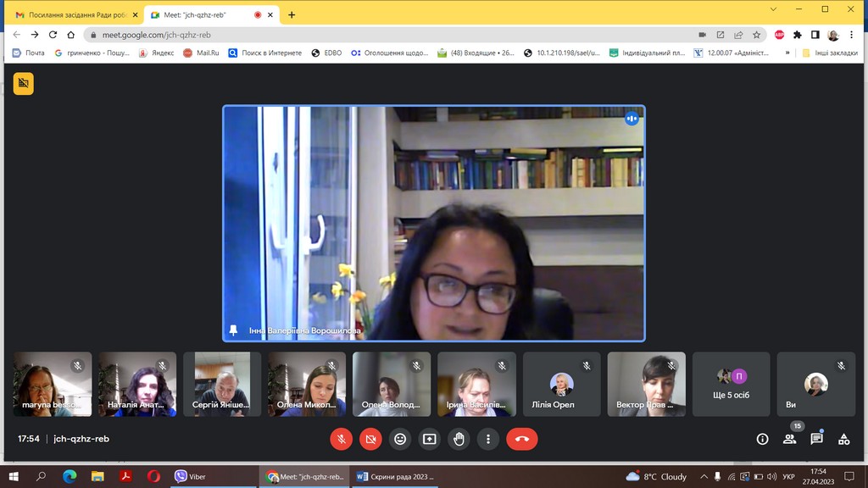The image size is (868, 488).
Task: Switch to the Gmail tab 'Посилання засідання Ради'
Action: 71,14
